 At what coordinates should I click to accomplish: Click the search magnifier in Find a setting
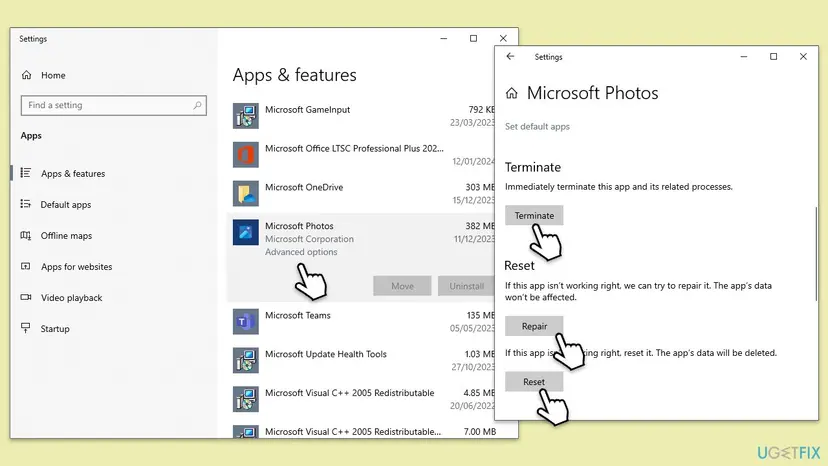[x=197, y=105]
